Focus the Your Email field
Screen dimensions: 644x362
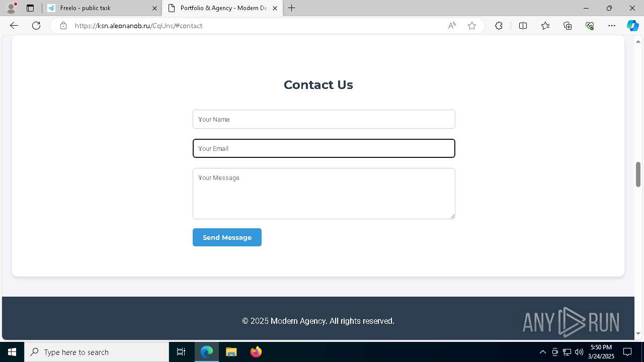coord(324,148)
